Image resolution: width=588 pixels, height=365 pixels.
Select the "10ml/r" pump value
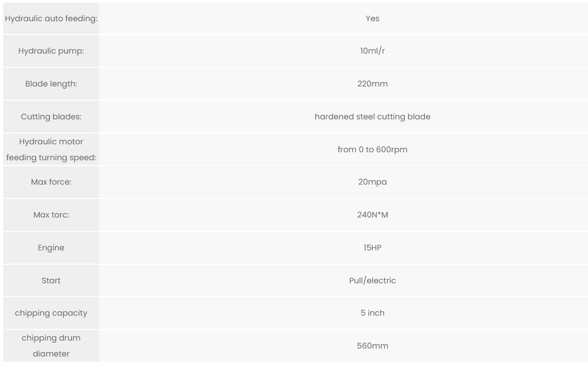pyautogui.click(x=372, y=51)
